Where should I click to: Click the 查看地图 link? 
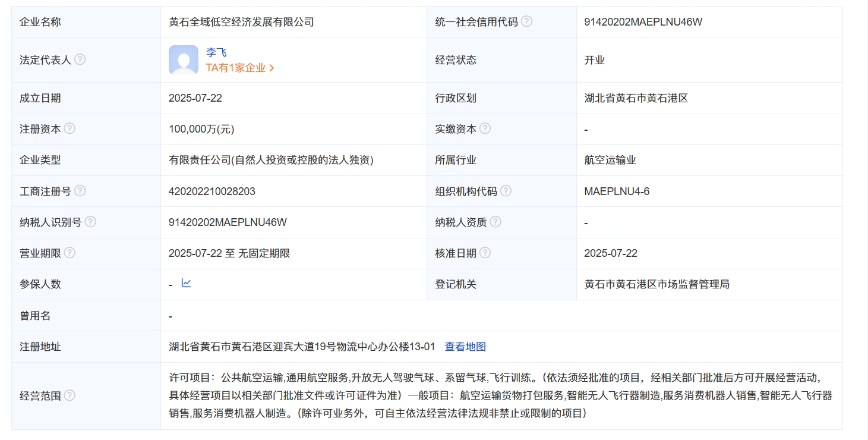point(465,347)
